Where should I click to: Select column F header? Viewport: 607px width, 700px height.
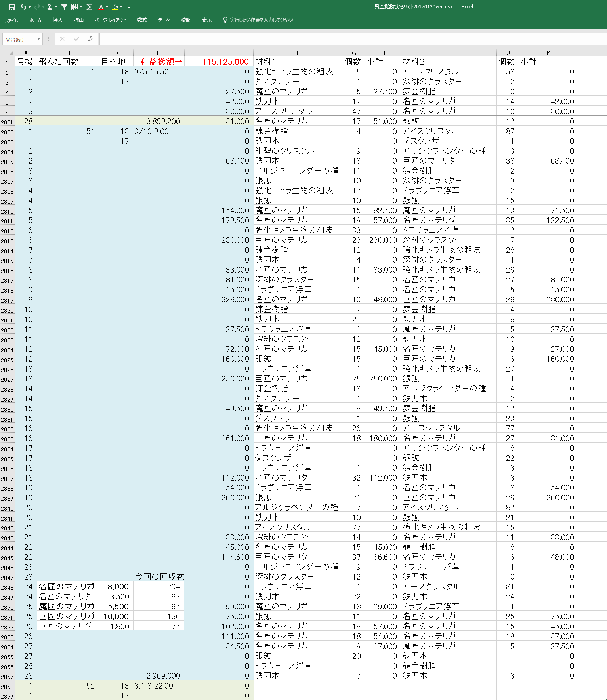click(298, 53)
